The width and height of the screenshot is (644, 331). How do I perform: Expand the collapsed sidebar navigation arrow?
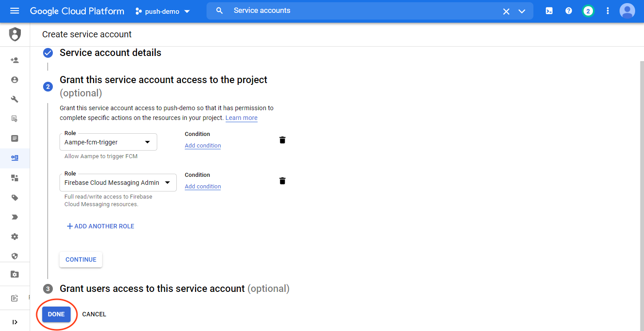15,322
